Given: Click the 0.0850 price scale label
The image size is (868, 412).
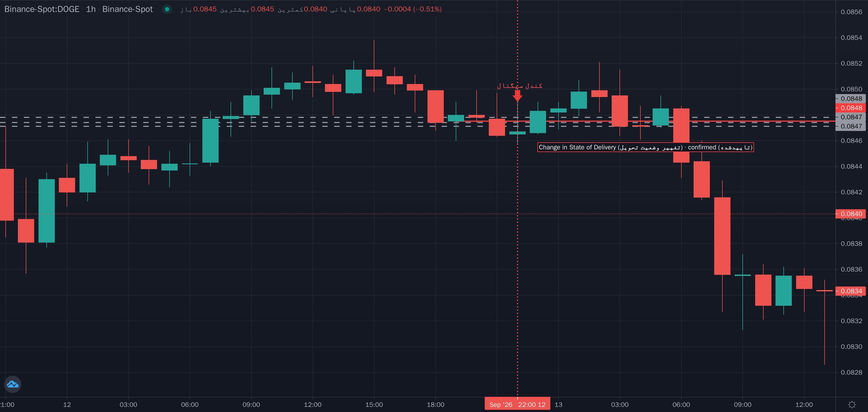Looking at the screenshot, I should click(851, 89).
